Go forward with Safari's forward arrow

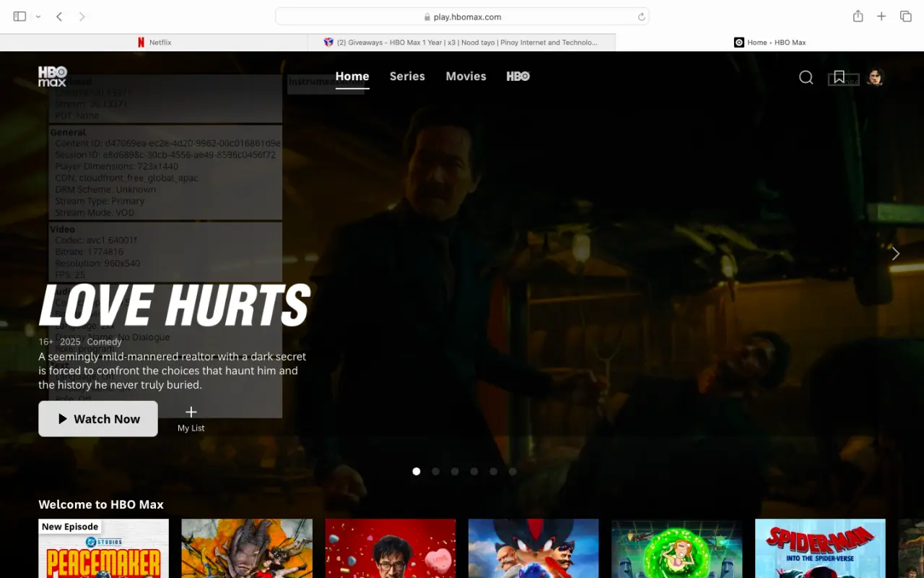pyautogui.click(x=82, y=17)
